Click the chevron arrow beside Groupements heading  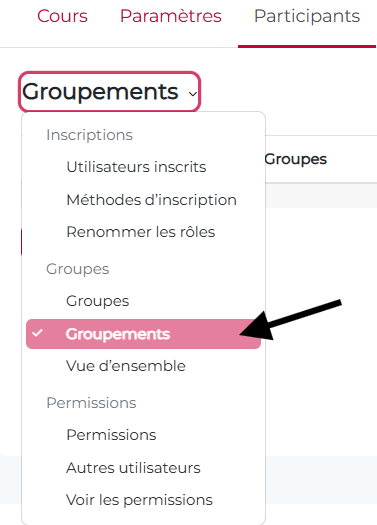[x=193, y=94]
